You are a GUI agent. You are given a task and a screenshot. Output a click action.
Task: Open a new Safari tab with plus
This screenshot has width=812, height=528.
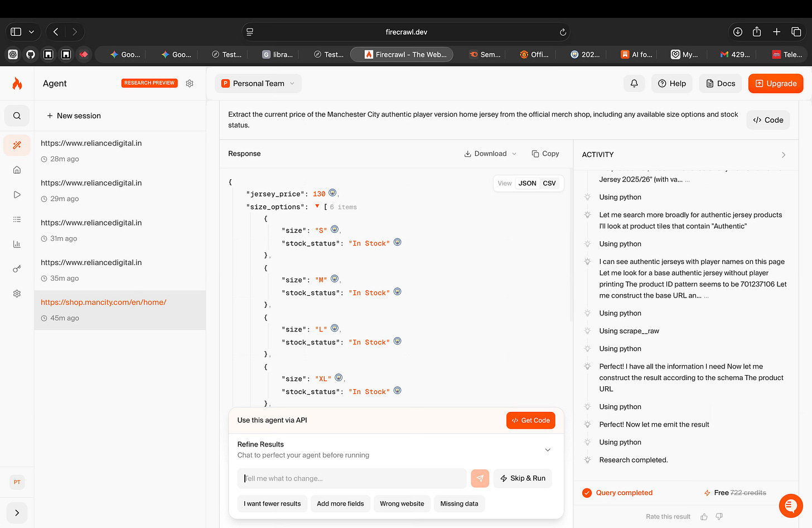pyautogui.click(x=776, y=32)
